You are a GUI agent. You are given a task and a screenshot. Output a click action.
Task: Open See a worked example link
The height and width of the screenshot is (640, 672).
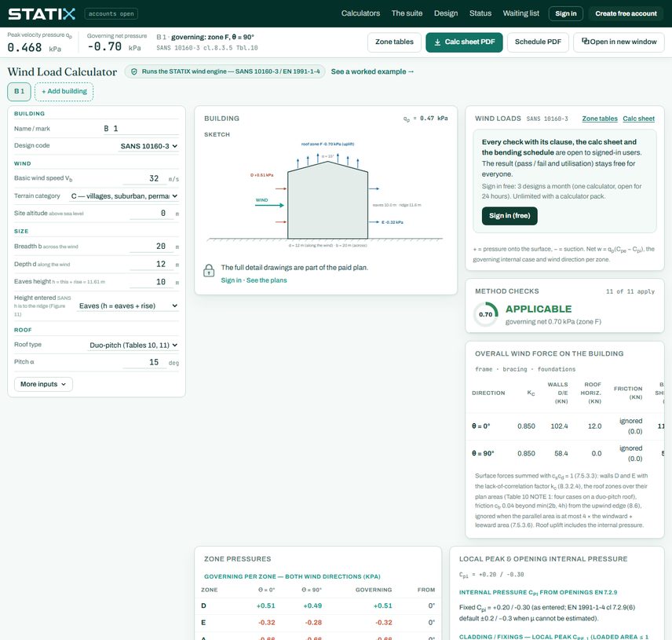click(x=372, y=71)
